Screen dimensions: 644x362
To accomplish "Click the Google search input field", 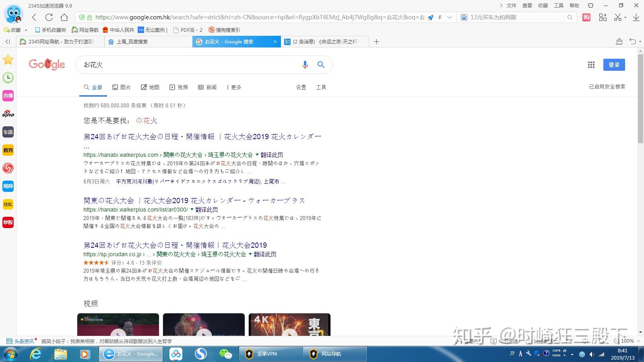I will tap(189, 65).
